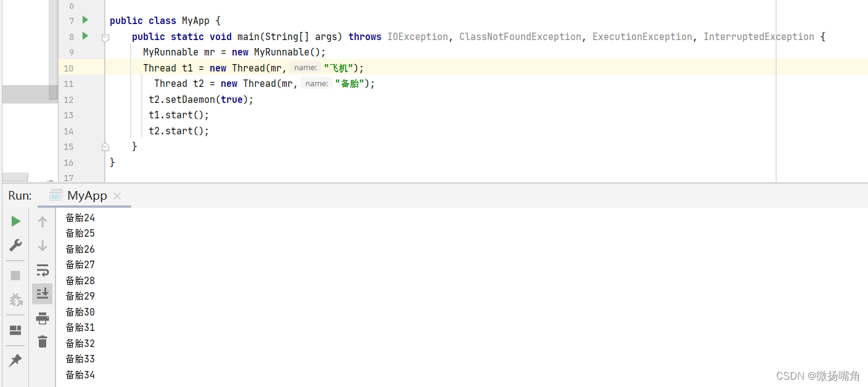Click the fold end marker at line 15

pos(105,147)
